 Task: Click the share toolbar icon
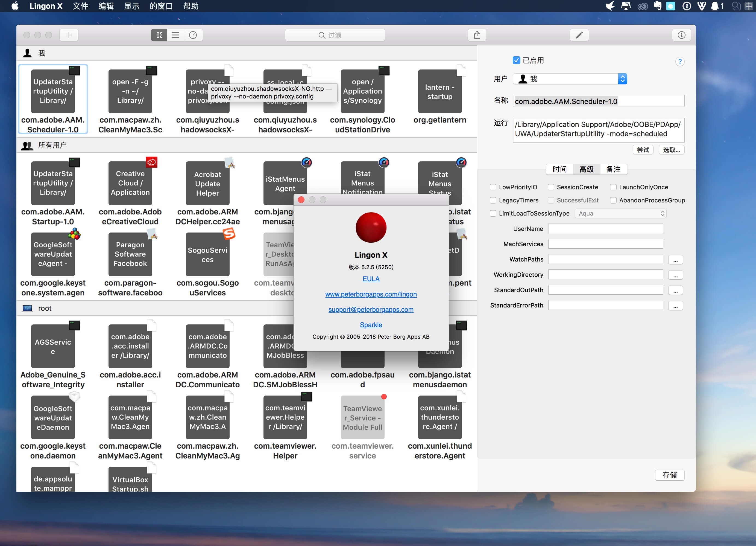477,35
